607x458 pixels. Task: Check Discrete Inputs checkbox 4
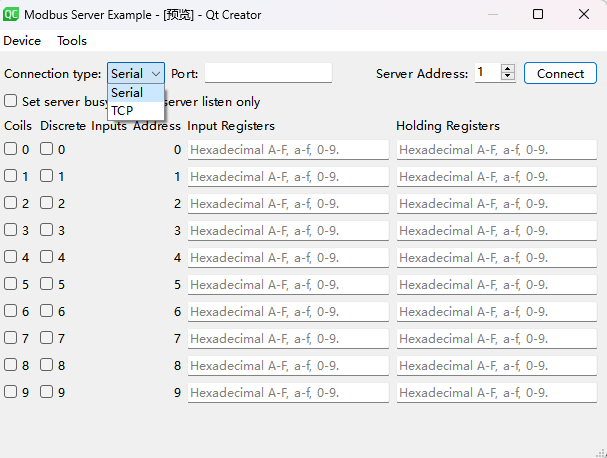coord(46,257)
